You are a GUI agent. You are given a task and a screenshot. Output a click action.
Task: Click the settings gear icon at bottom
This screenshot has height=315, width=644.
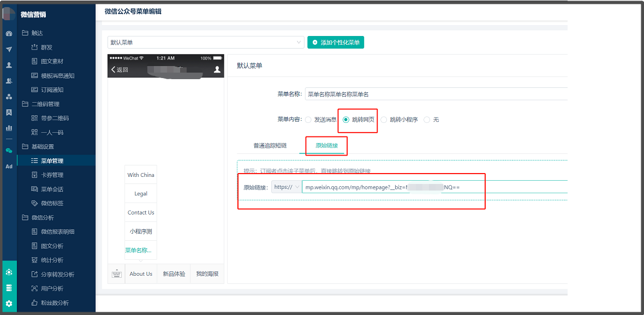tap(9, 304)
